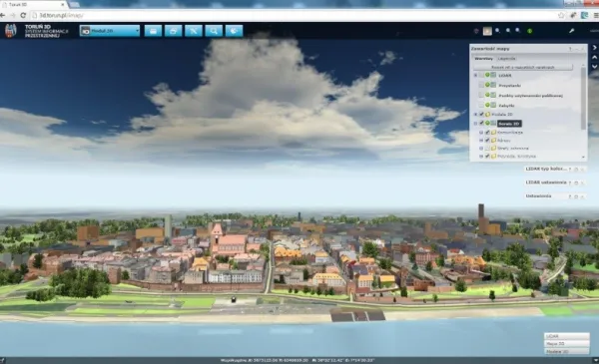The image size is (599, 364).
Task: Collapse the Serwis 3D tree node
Action: click(x=475, y=124)
